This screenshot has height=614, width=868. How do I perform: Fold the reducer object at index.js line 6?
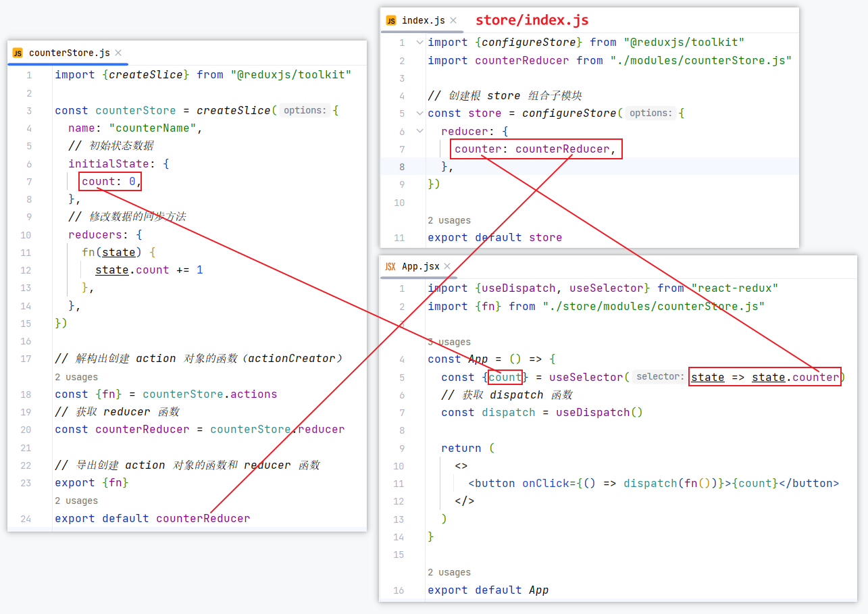(x=420, y=131)
